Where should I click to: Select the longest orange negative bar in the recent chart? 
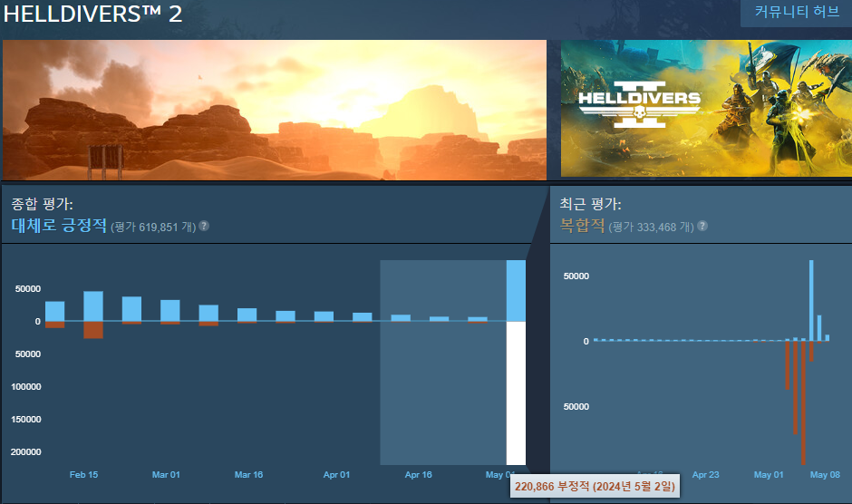803,402
